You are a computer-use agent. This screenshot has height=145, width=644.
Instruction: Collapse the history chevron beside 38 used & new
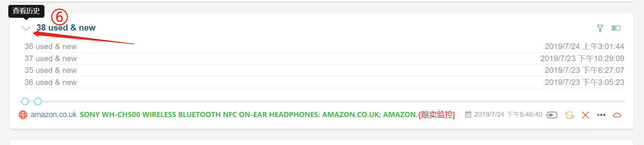point(26,28)
